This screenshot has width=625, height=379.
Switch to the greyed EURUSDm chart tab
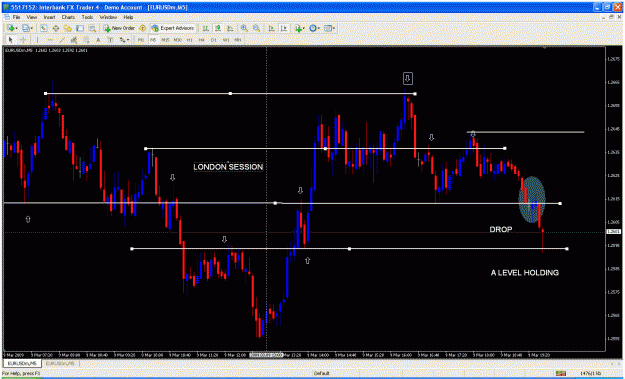60,363
